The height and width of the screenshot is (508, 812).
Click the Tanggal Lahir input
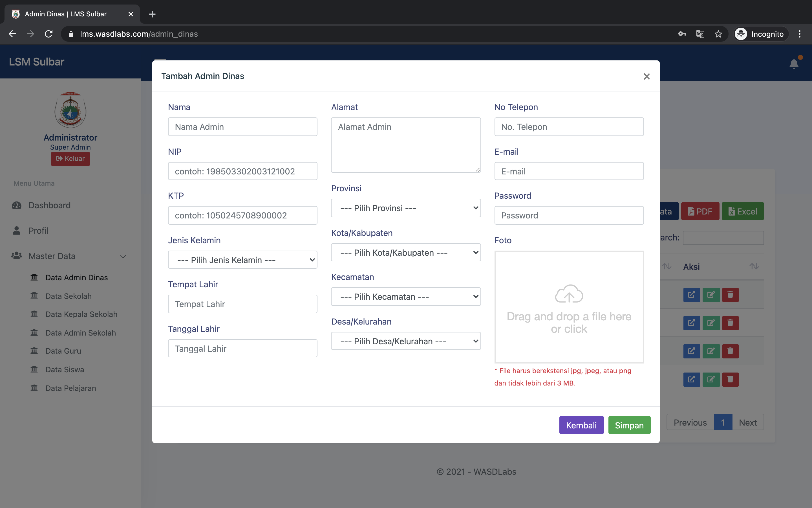pyautogui.click(x=242, y=349)
